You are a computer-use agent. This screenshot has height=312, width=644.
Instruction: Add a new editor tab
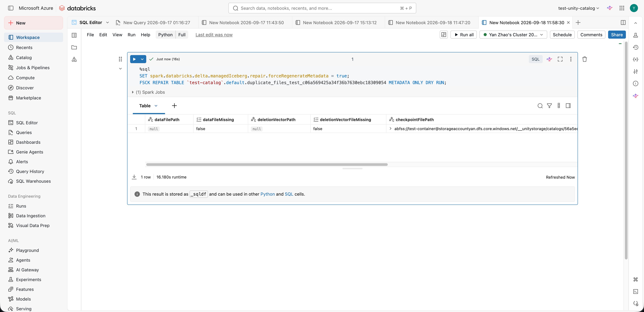[578, 23]
